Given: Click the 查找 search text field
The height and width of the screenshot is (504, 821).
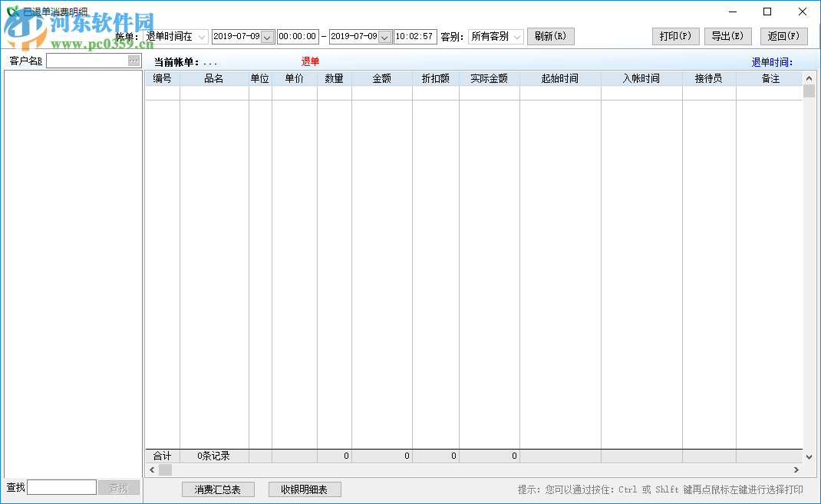Looking at the screenshot, I should 61,486.
